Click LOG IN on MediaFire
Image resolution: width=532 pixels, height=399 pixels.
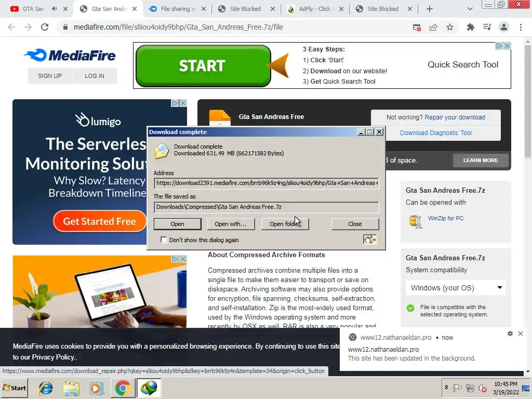pos(95,76)
